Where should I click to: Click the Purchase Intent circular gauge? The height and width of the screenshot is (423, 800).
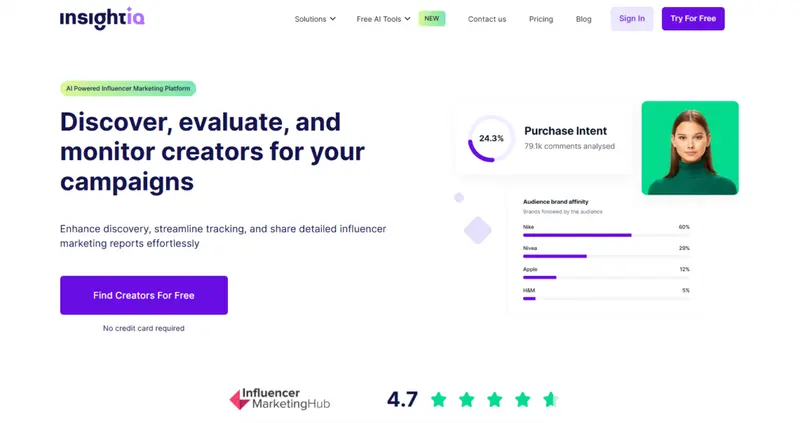click(491, 138)
